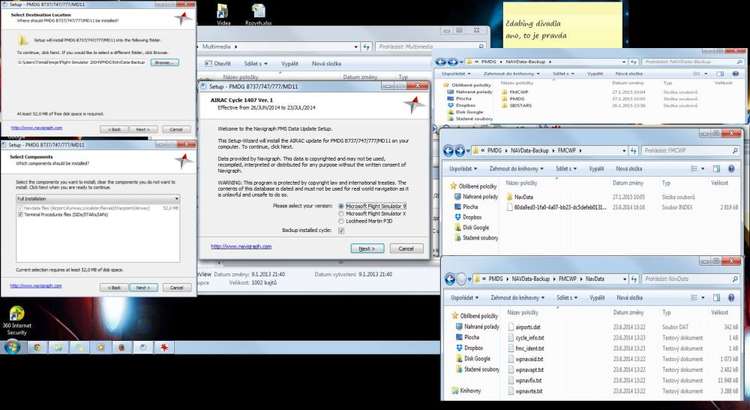Click Next in Select Destination Location dialog

[x=143, y=130]
